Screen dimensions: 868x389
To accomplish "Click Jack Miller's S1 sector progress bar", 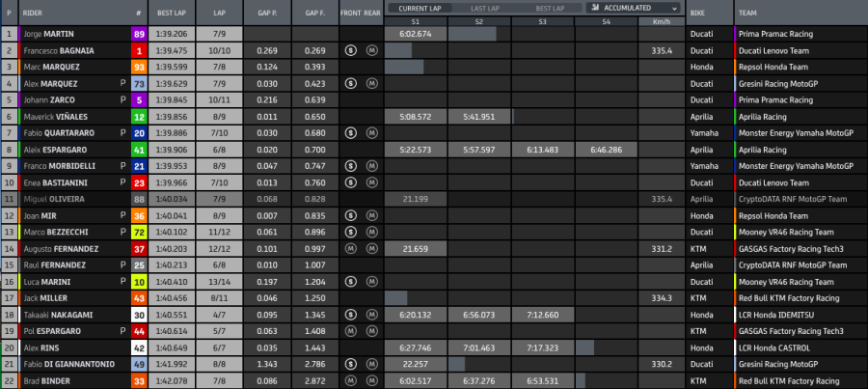I will [395, 298].
